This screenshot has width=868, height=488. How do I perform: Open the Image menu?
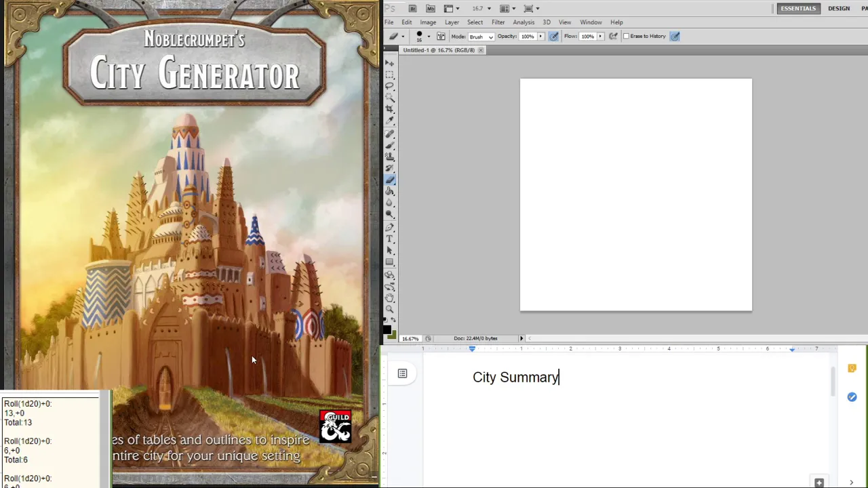coord(428,22)
